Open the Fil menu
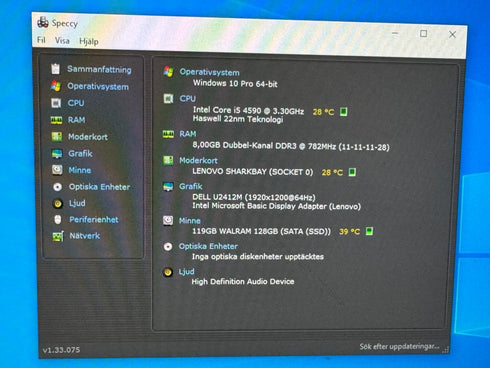 click(41, 40)
